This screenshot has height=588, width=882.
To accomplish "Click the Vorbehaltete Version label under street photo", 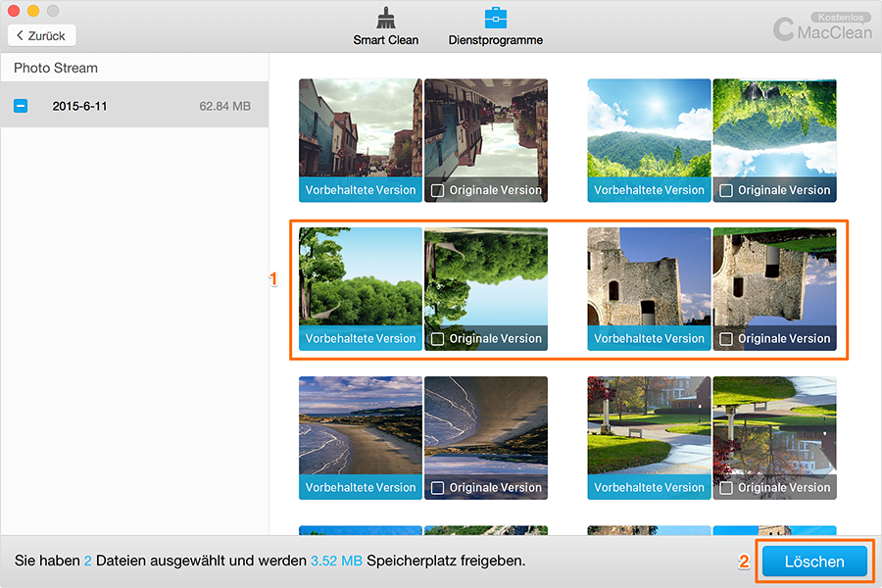I will coord(361,190).
